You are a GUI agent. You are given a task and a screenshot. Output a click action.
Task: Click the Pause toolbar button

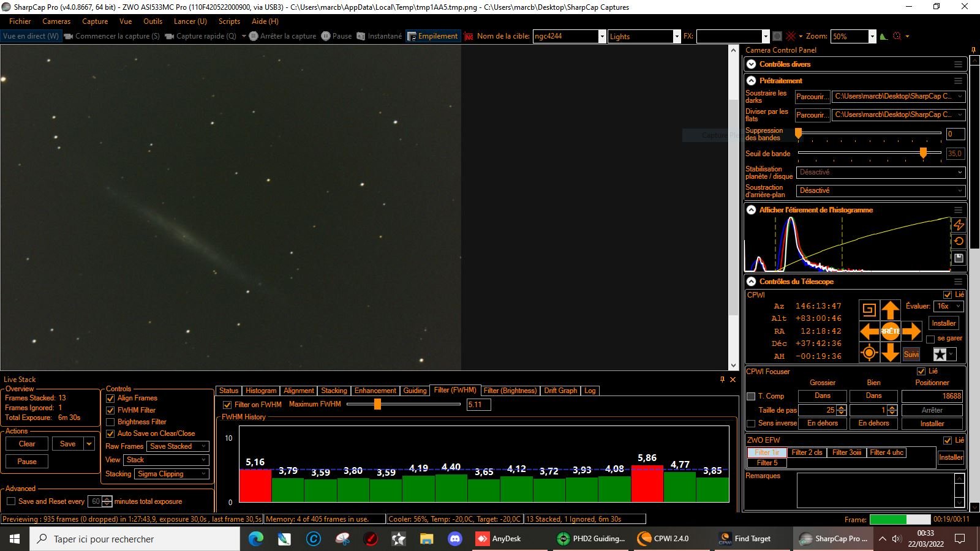coord(336,36)
